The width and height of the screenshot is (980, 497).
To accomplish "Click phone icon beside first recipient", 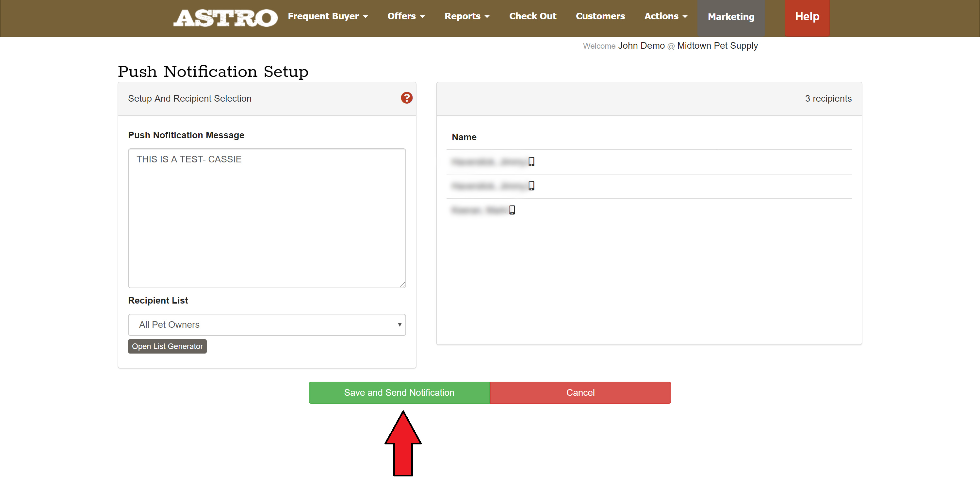I will [x=531, y=162].
